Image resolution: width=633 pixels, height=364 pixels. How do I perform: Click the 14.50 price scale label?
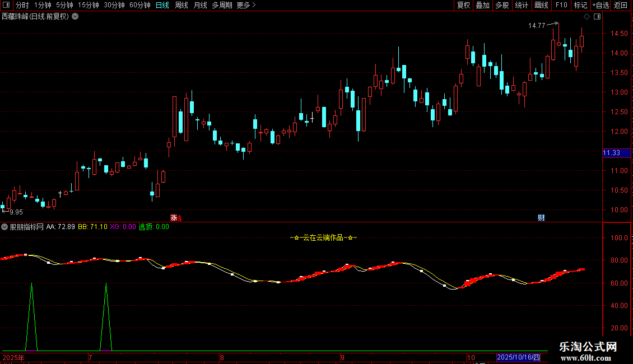[619, 34]
